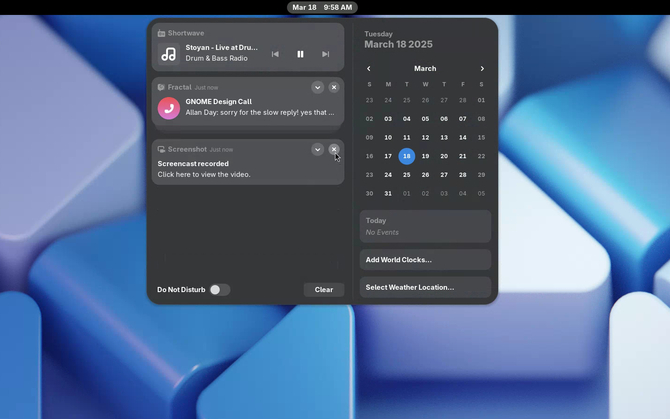
Task: Dismiss the Screenshot notification
Action: 334,149
